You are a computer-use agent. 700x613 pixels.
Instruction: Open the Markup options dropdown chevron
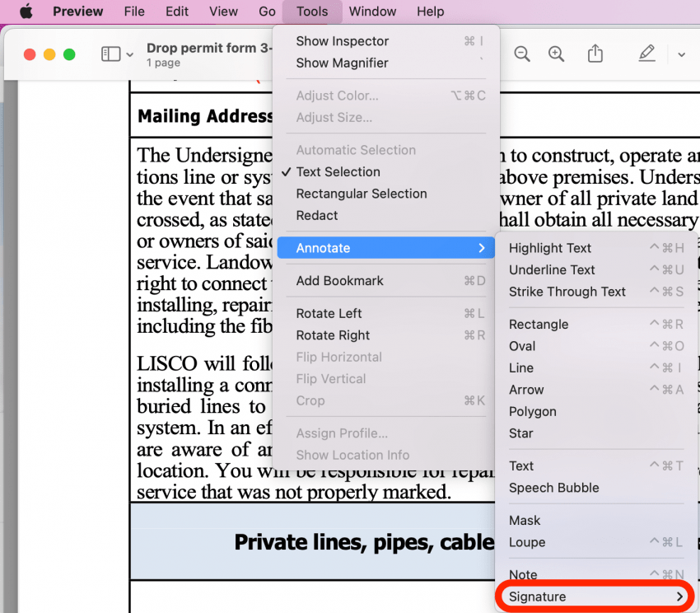681,55
